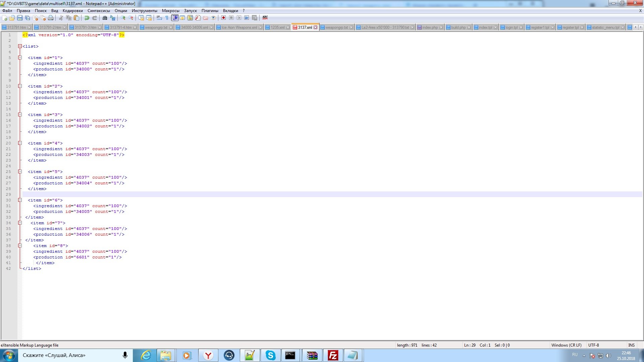Toggle word wrap toolbar icon
This screenshot has width=644, height=362.
[159, 18]
